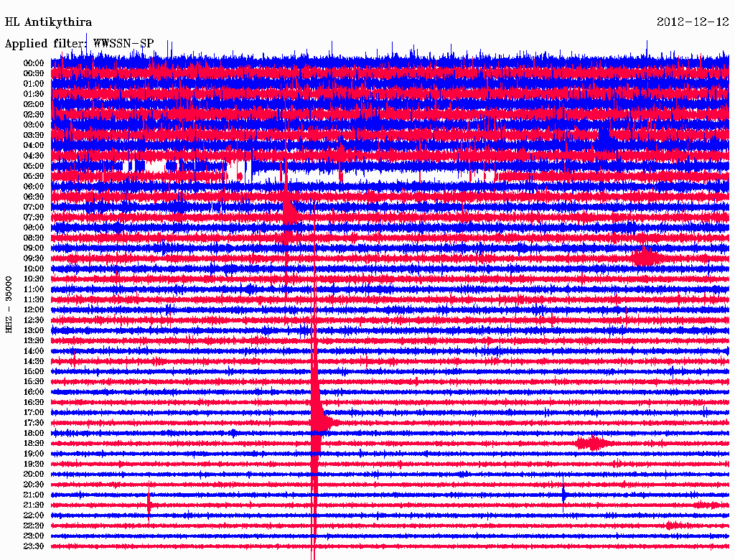The image size is (735, 560).
Task: Select the 00:00 time label
Action: pos(34,63)
